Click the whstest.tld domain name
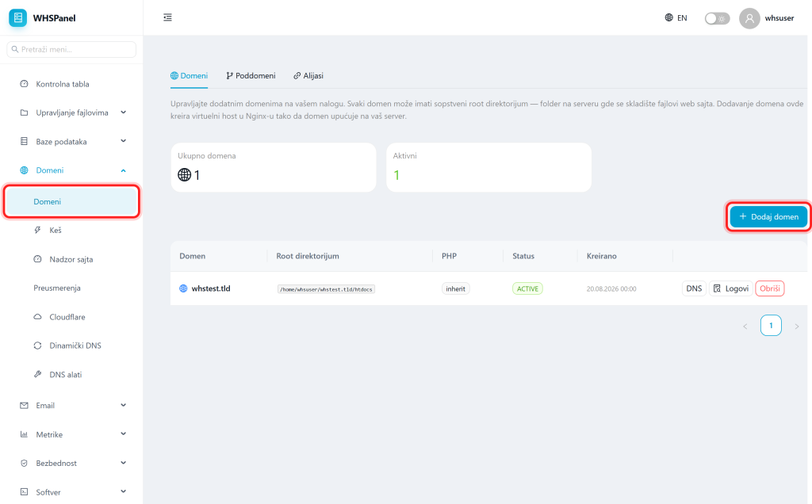This screenshot has height=504, width=812. tap(211, 288)
